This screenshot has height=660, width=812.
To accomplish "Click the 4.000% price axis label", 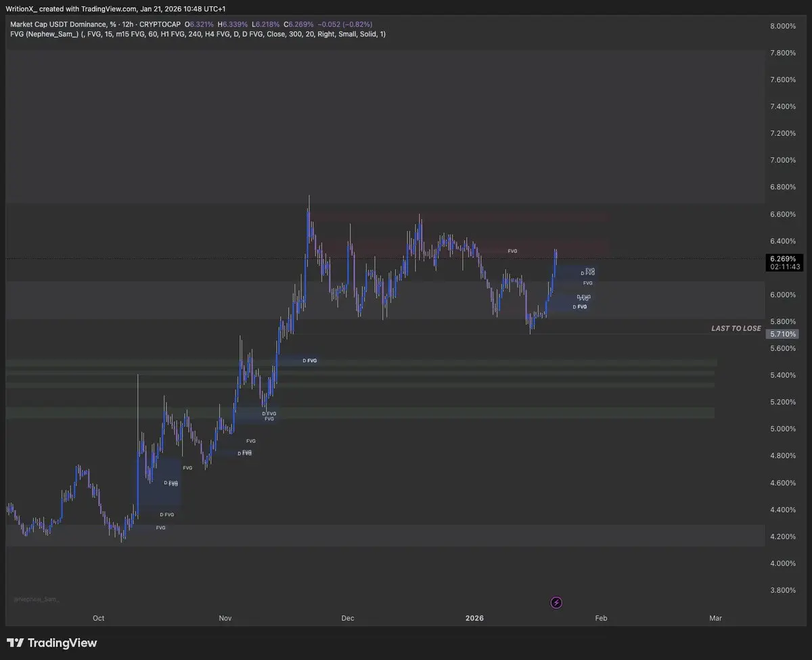I will point(783,563).
